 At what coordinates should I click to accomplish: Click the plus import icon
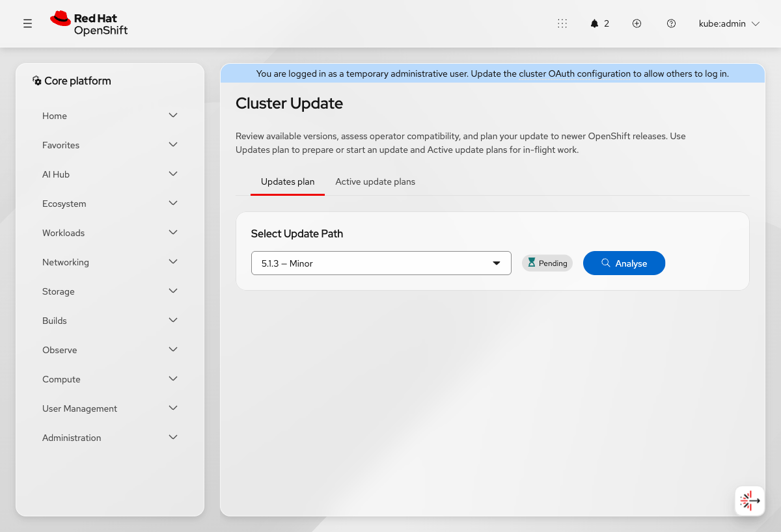637,23
